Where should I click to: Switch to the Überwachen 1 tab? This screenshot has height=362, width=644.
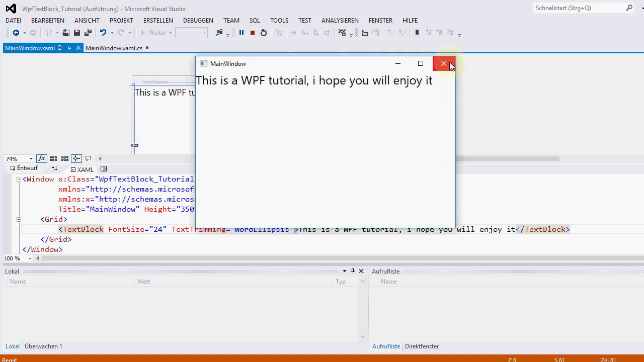tap(43, 346)
